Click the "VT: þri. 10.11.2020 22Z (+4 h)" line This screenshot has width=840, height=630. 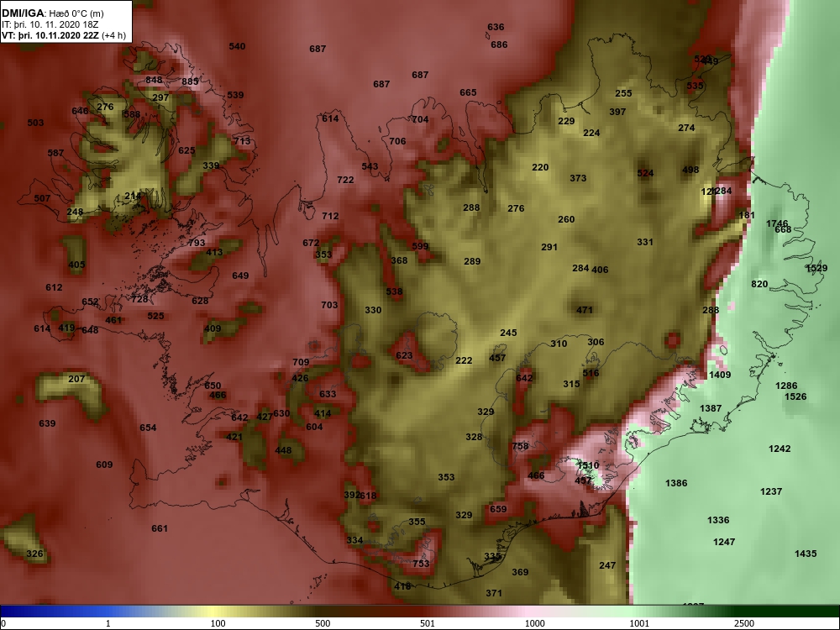pos(64,36)
